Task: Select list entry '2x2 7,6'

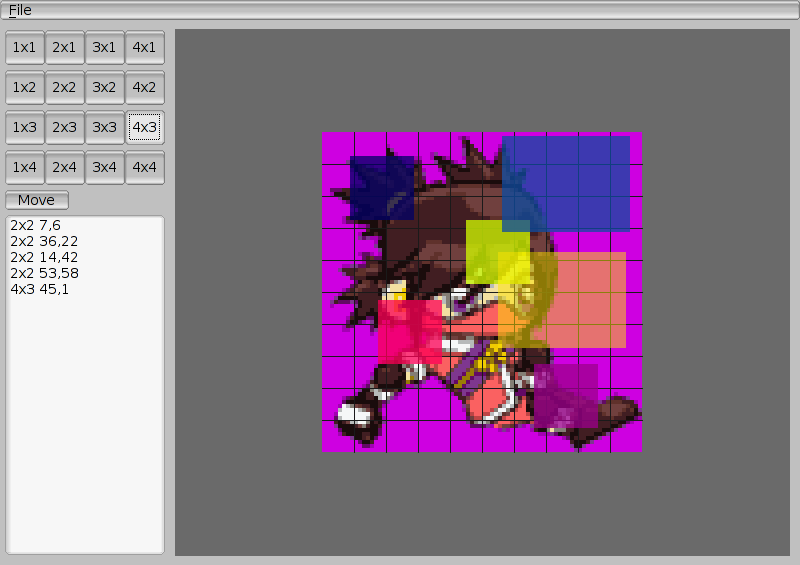Action: point(35,226)
